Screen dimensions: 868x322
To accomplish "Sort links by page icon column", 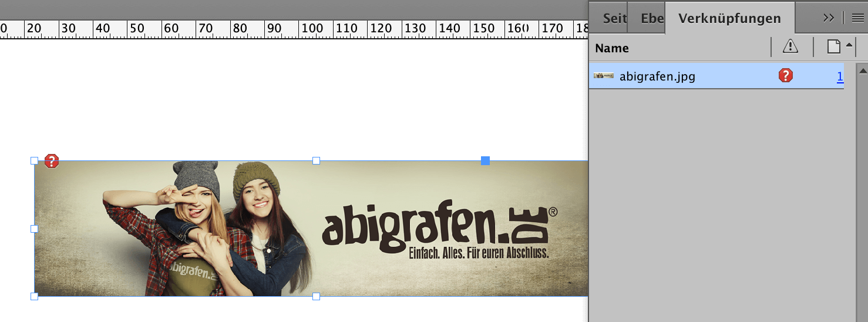I will pos(833,46).
